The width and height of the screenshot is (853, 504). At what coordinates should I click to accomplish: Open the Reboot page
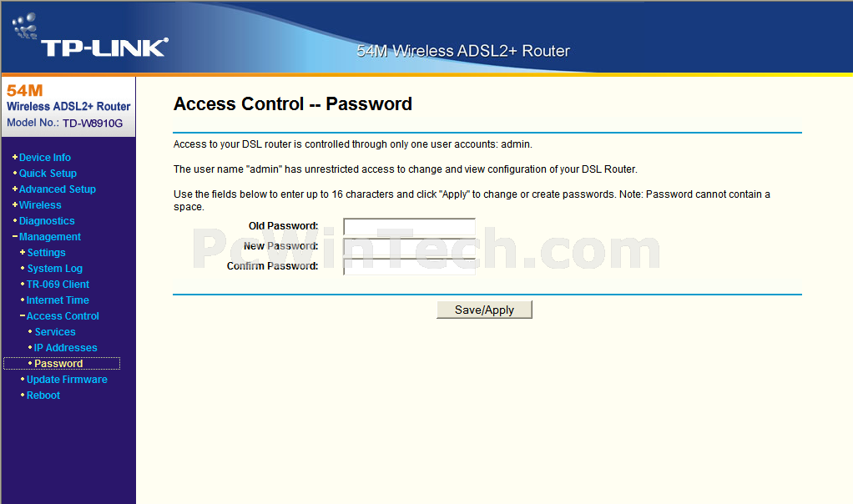pos(43,396)
